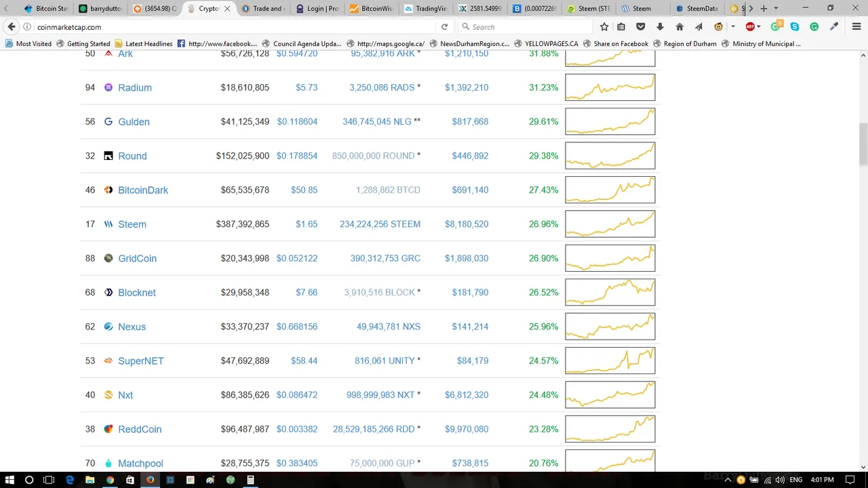This screenshot has width=868, height=488.
Task: Open the Calculator app on the taskbar
Action: pyautogui.click(x=250, y=480)
